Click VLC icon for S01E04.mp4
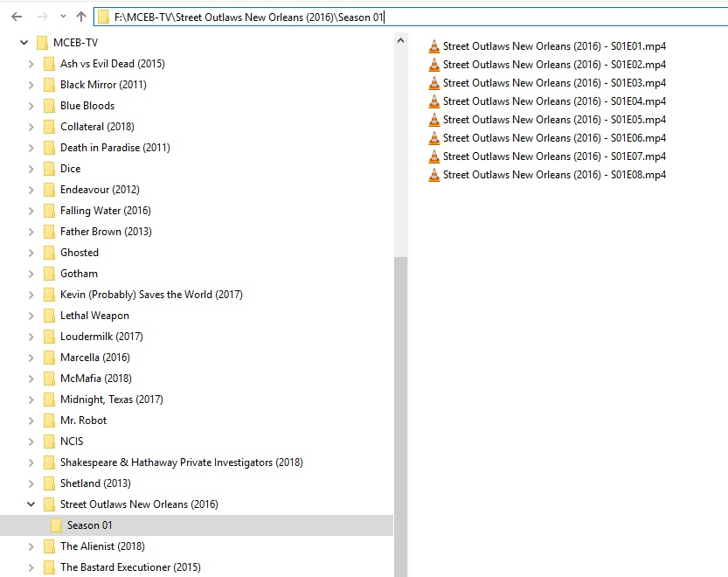 [x=433, y=101]
